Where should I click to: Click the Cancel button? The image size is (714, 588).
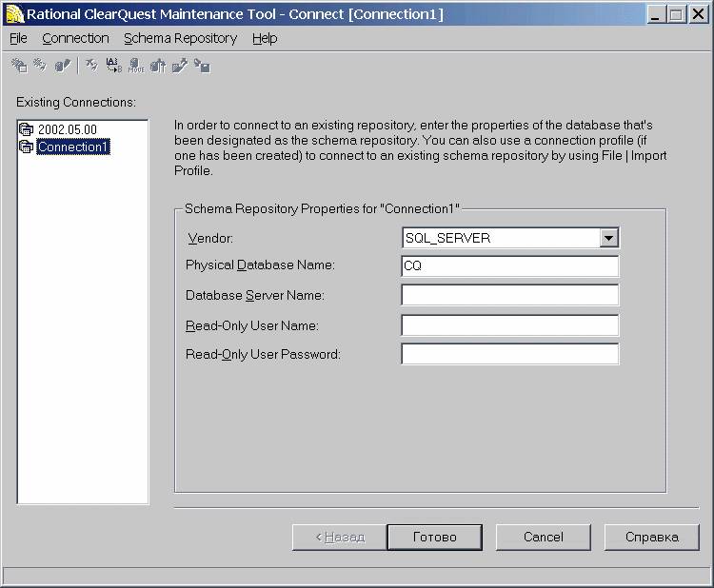(x=544, y=537)
